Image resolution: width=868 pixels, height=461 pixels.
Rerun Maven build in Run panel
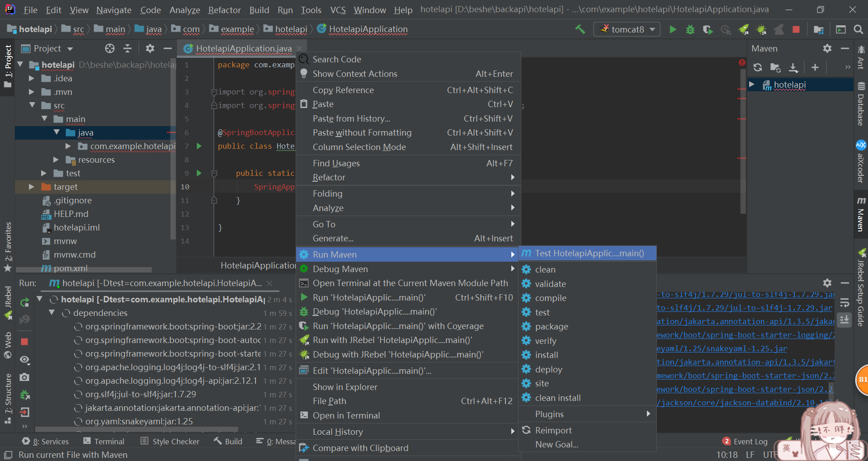pos(25,302)
